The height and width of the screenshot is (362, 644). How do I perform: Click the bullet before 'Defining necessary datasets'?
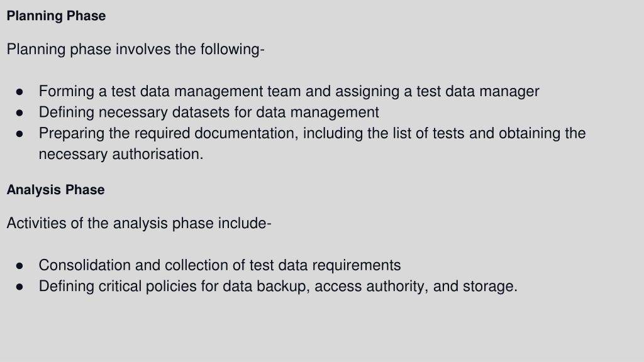[x=19, y=113]
